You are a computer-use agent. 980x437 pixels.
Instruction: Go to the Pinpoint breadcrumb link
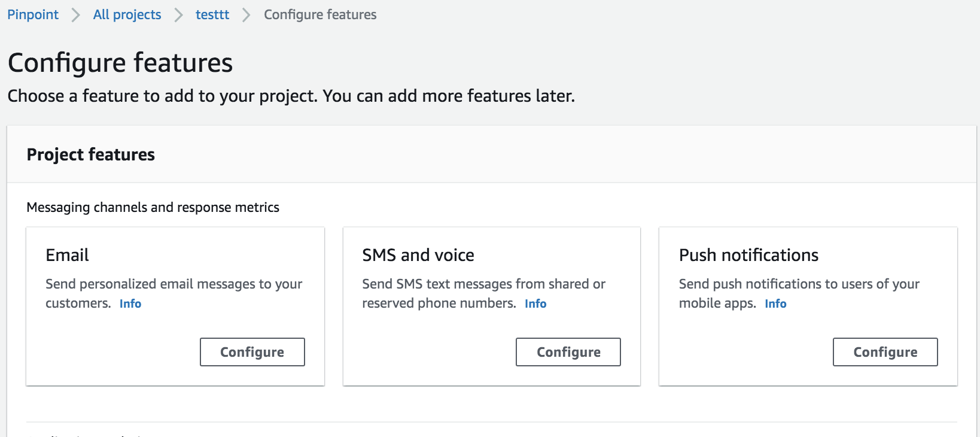coord(33,14)
